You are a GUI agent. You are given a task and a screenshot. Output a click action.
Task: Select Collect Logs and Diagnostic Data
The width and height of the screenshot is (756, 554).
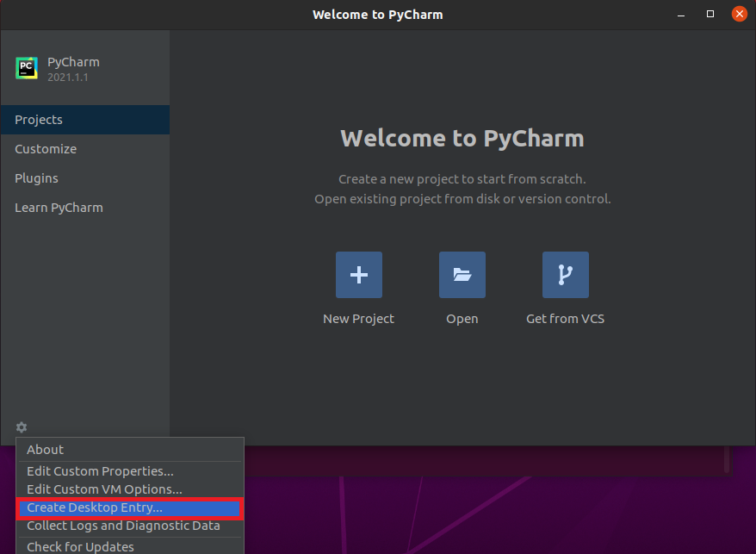pyautogui.click(x=123, y=526)
